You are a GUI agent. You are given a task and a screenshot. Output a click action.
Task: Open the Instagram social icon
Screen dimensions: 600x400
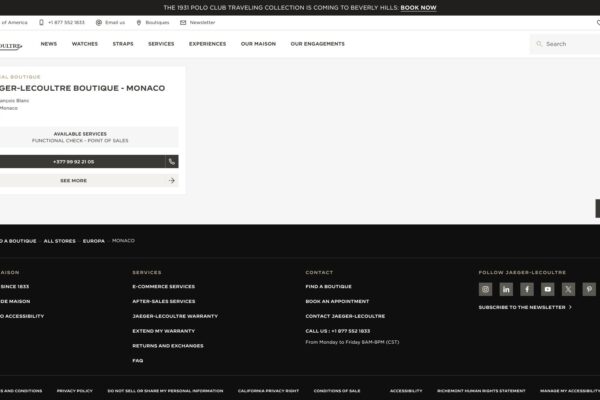[485, 289]
